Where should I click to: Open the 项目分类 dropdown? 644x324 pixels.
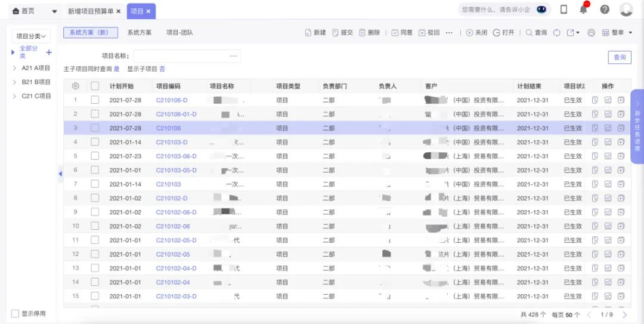(31, 36)
